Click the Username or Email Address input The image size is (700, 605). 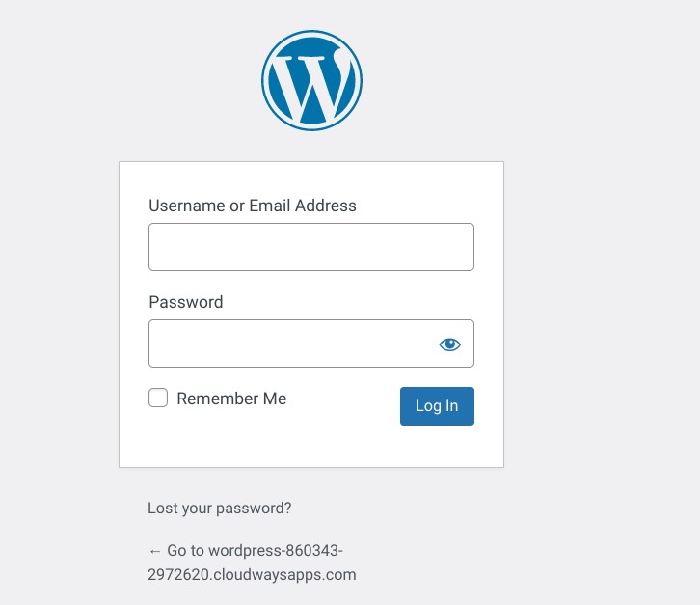(x=310, y=247)
